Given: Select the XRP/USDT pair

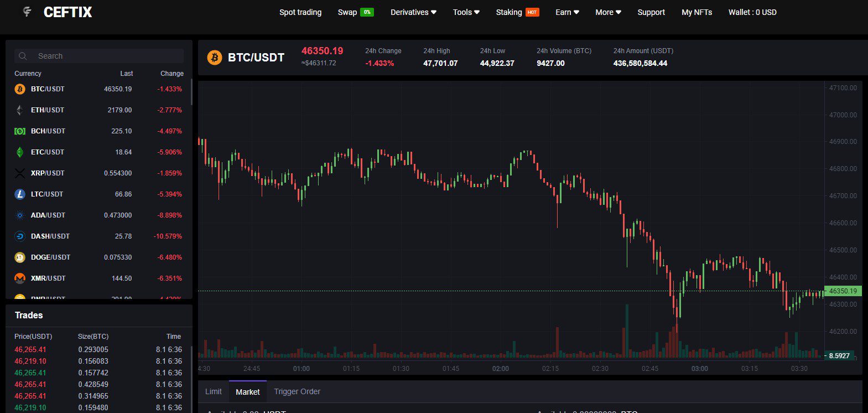Looking at the screenshot, I should click(98, 173).
